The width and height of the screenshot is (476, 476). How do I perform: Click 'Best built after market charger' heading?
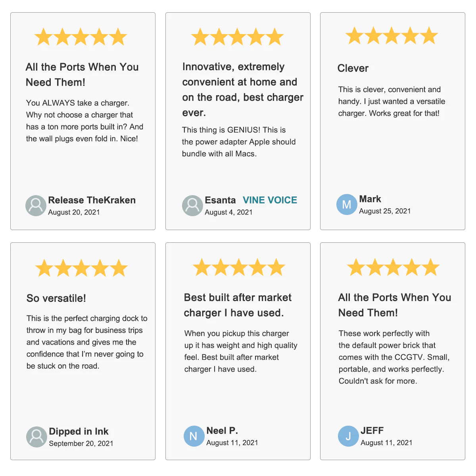pos(237,305)
